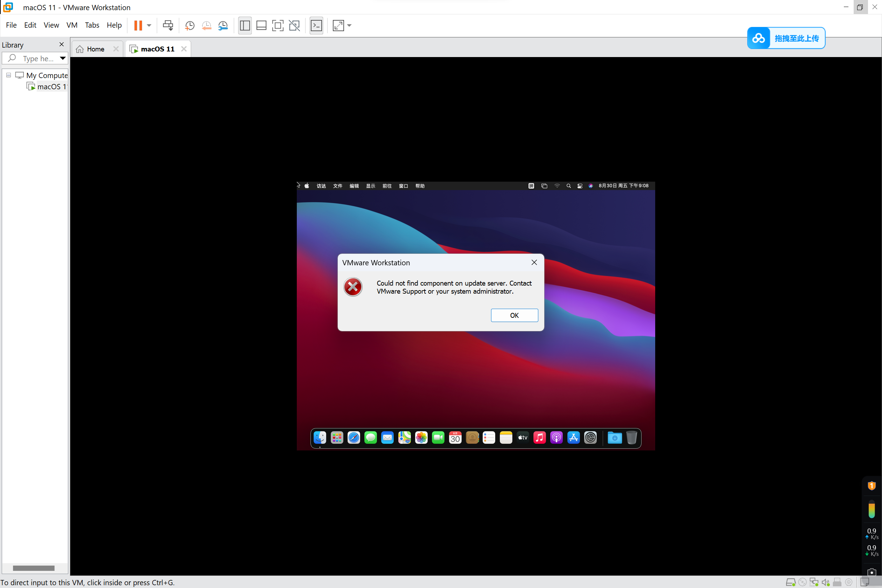Click the library search input field
Image resolution: width=882 pixels, height=588 pixels.
point(37,58)
